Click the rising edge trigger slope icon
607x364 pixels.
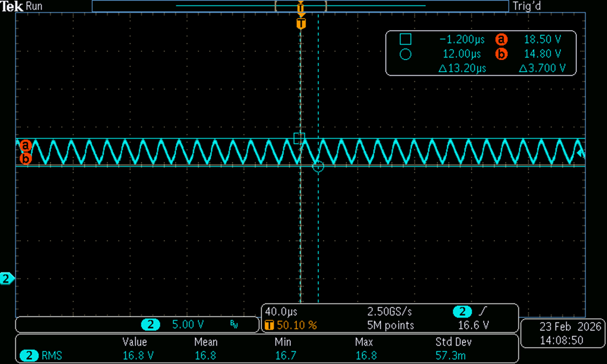click(x=484, y=311)
